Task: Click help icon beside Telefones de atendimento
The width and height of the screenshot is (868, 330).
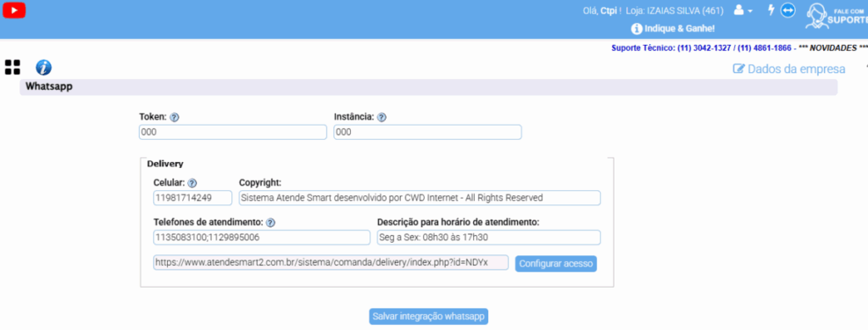Action: click(270, 222)
